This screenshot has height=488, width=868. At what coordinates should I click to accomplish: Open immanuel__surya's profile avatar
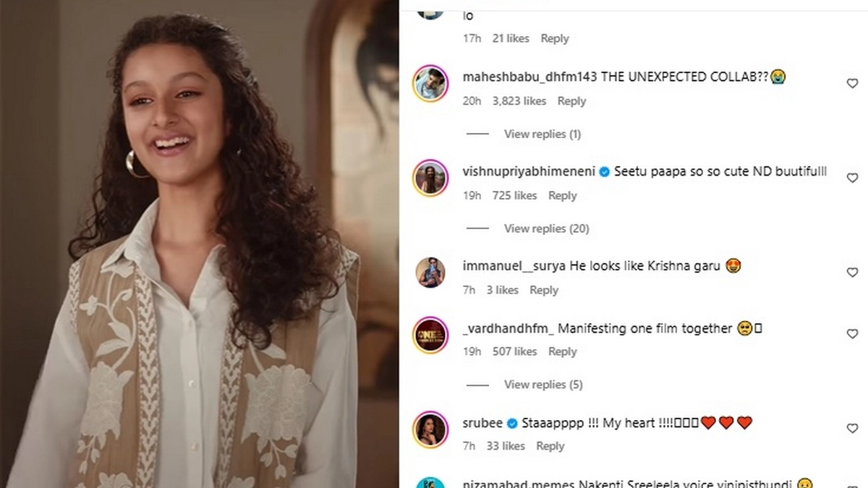point(430,273)
